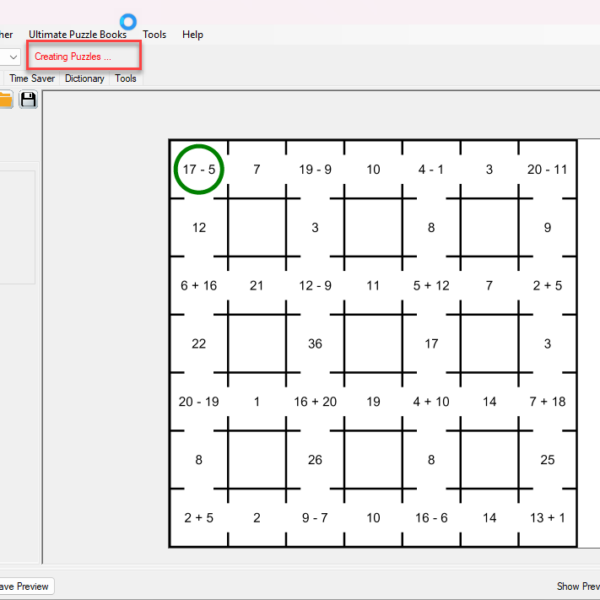
Task: Click the Show Preview button
Action: tap(577, 587)
